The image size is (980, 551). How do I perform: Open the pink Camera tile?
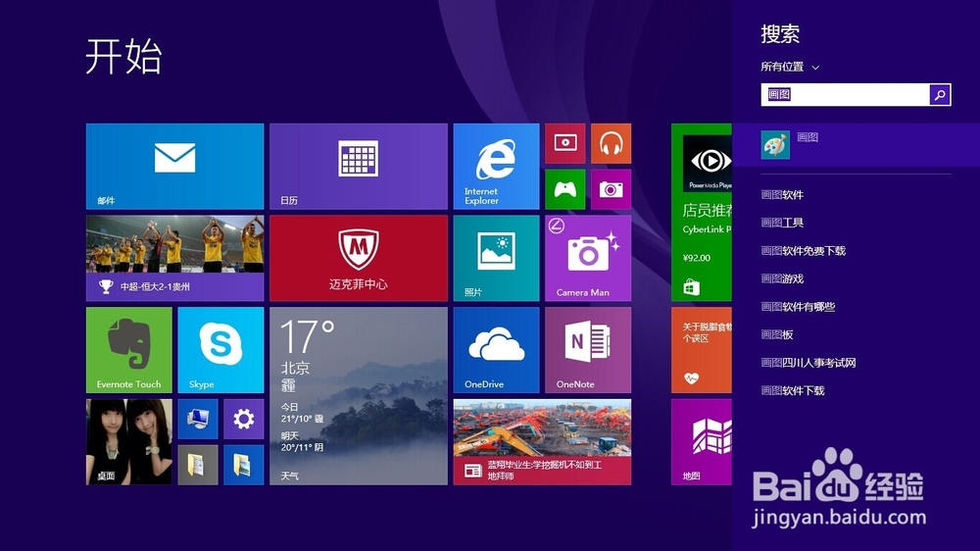[612, 189]
